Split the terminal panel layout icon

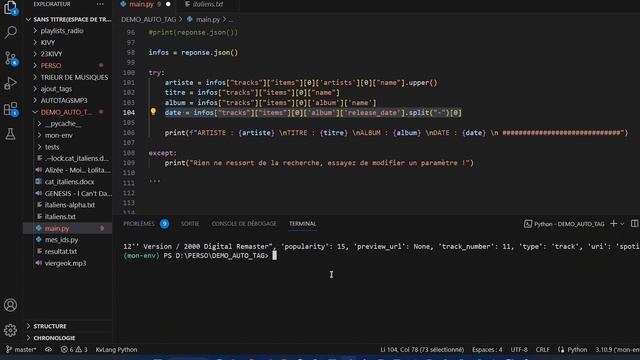click(634, 224)
